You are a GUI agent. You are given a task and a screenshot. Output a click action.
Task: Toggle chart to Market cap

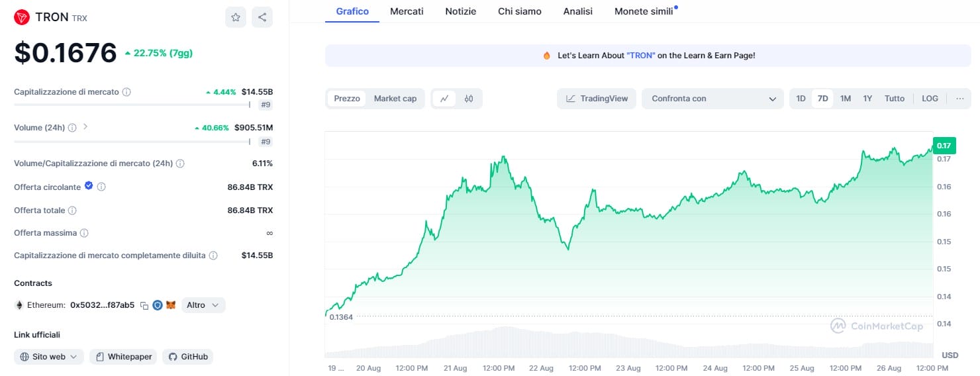tap(395, 99)
